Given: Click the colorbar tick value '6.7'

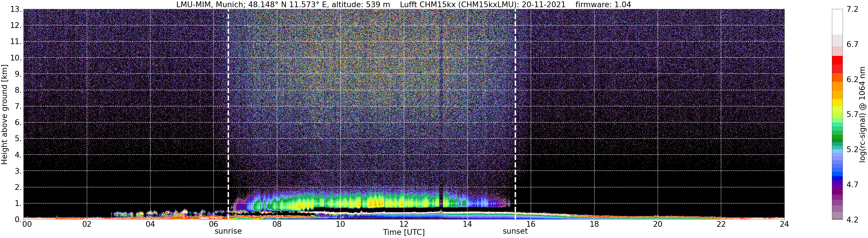Looking at the screenshot, I should pos(852,44).
